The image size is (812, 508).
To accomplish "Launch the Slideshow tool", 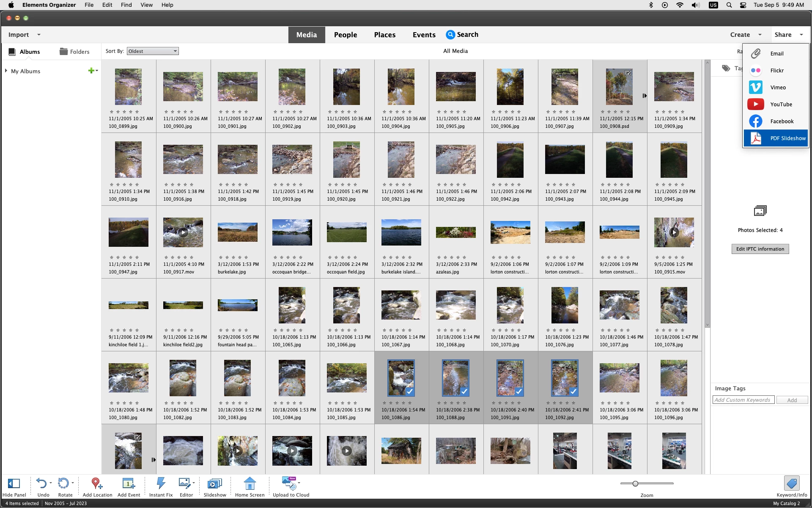I will tap(214, 483).
